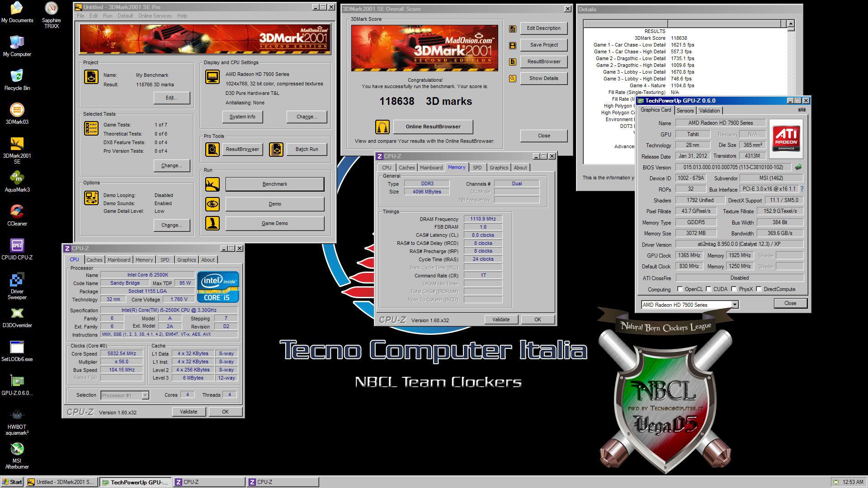Click Change... under Selected Tests
The image size is (868, 488).
[x=172, y=165]
